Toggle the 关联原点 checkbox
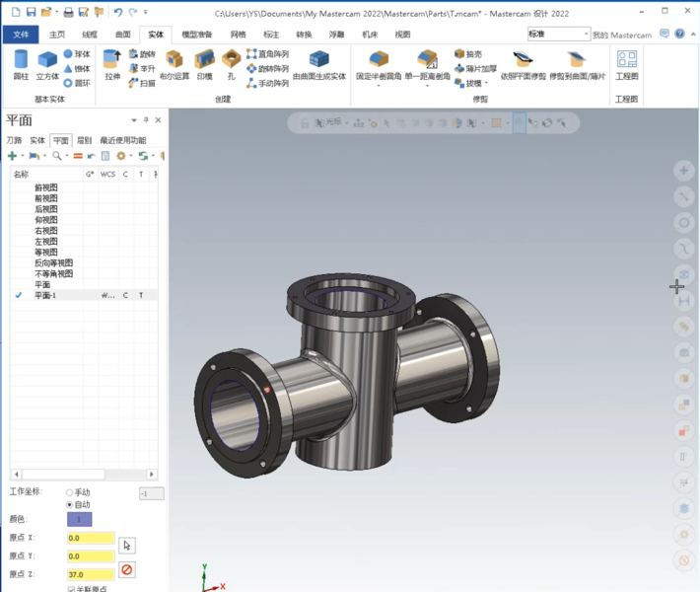This screenshot has height=592, width=700. (71, 590)
